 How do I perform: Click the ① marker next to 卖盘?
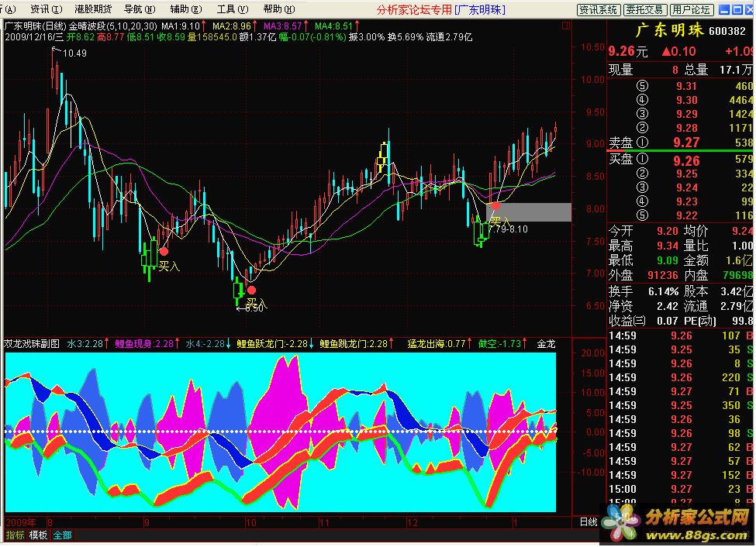pos(642,143)
